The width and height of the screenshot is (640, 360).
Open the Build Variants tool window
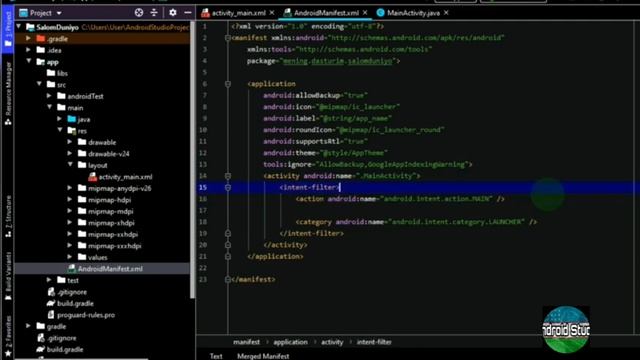click(8, 276)
